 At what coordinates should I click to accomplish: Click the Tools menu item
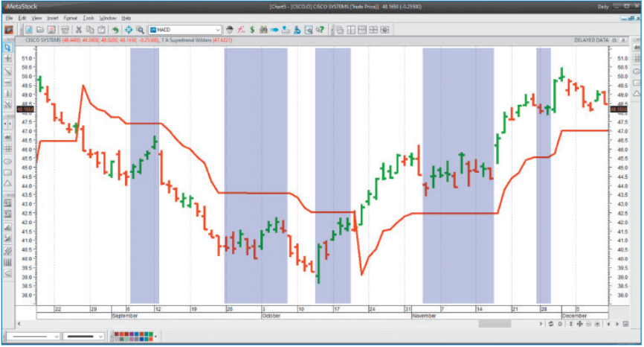pos(88,16)
